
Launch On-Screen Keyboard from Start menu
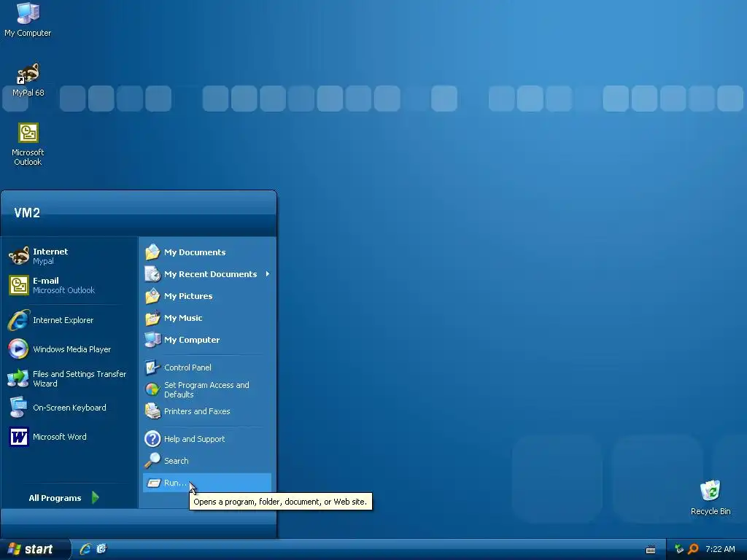coord(69,408)
